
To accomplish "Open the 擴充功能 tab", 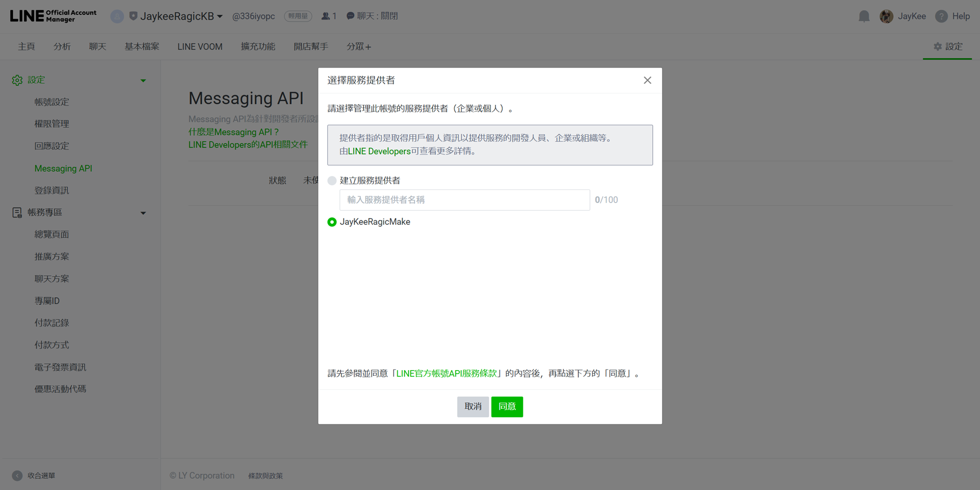I will click(258, 47).
